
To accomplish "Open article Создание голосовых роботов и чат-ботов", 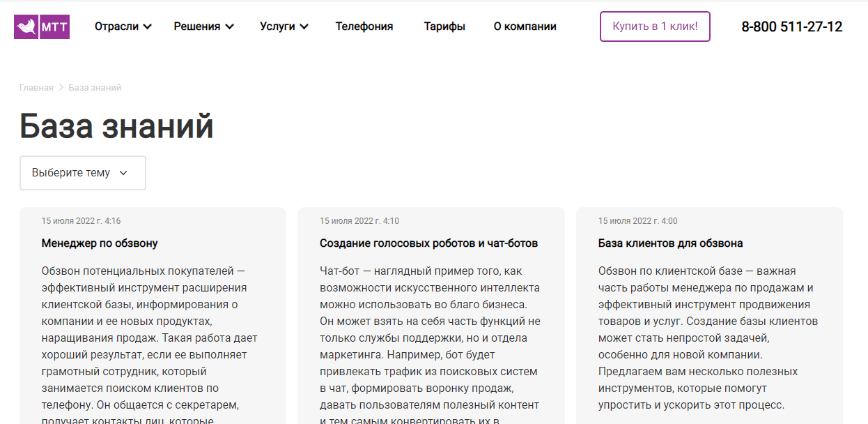I will [x=428, y=243].
